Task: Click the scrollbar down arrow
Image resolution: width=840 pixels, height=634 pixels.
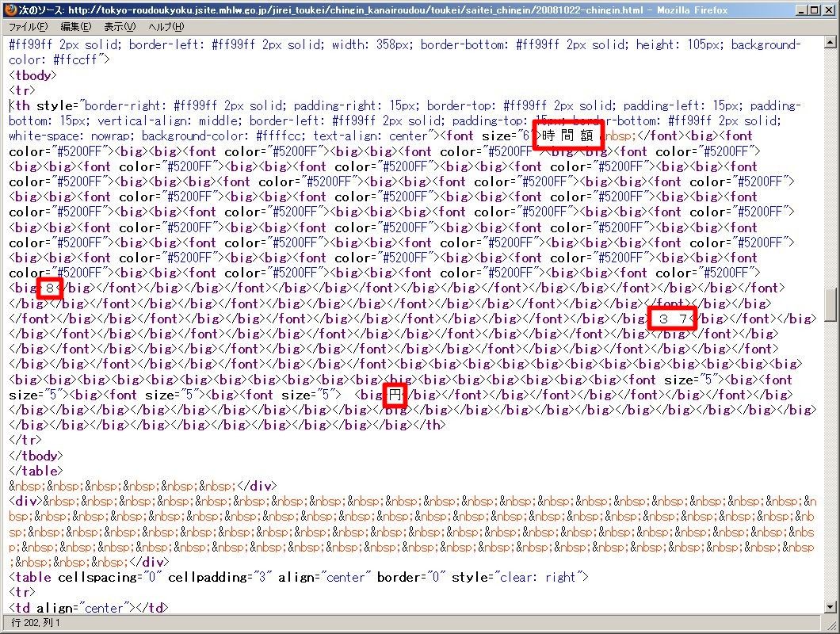Action: (x=830, y=607)
